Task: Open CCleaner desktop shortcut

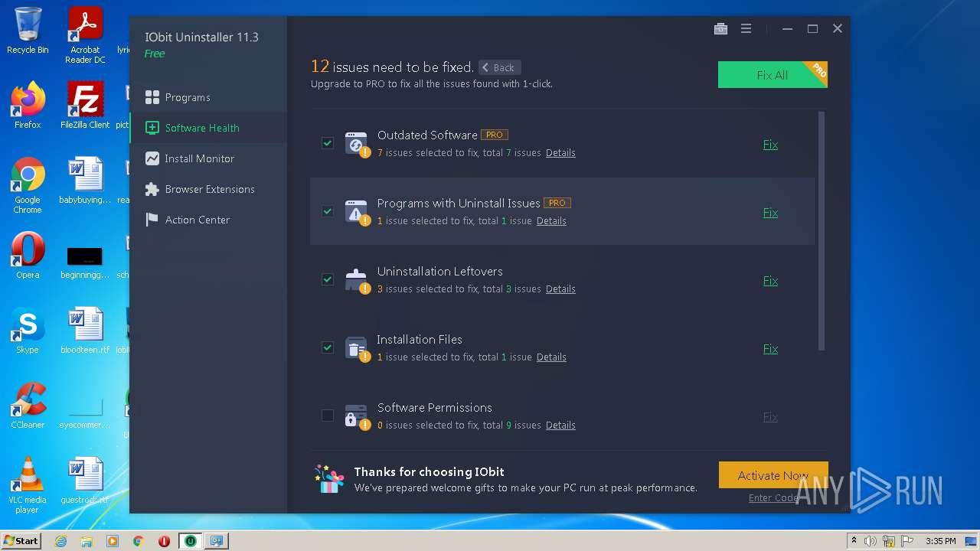Action: point(28,406)
